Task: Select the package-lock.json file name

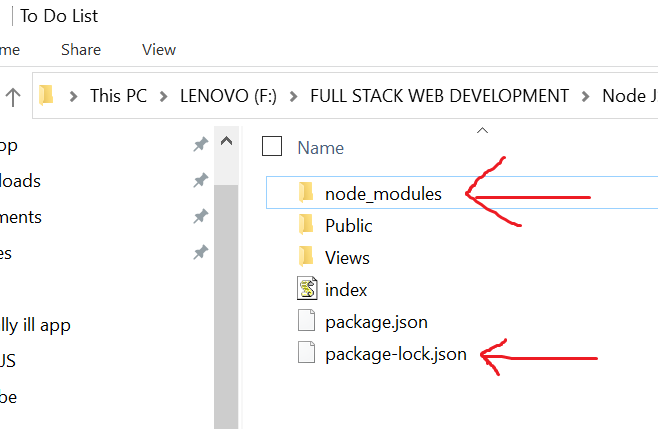Action: pos(396,354)
